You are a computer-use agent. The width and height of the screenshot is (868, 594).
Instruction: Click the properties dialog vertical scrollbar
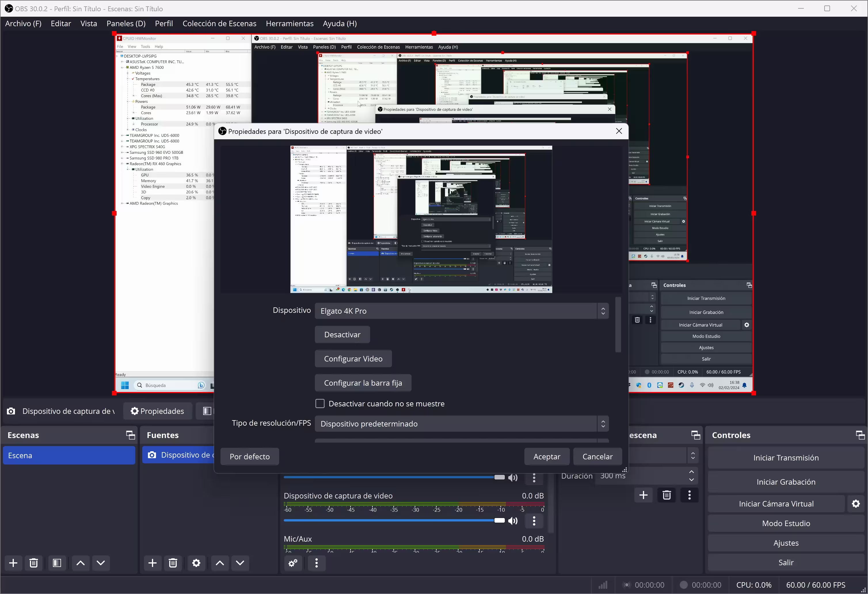(x=618, y=325)
